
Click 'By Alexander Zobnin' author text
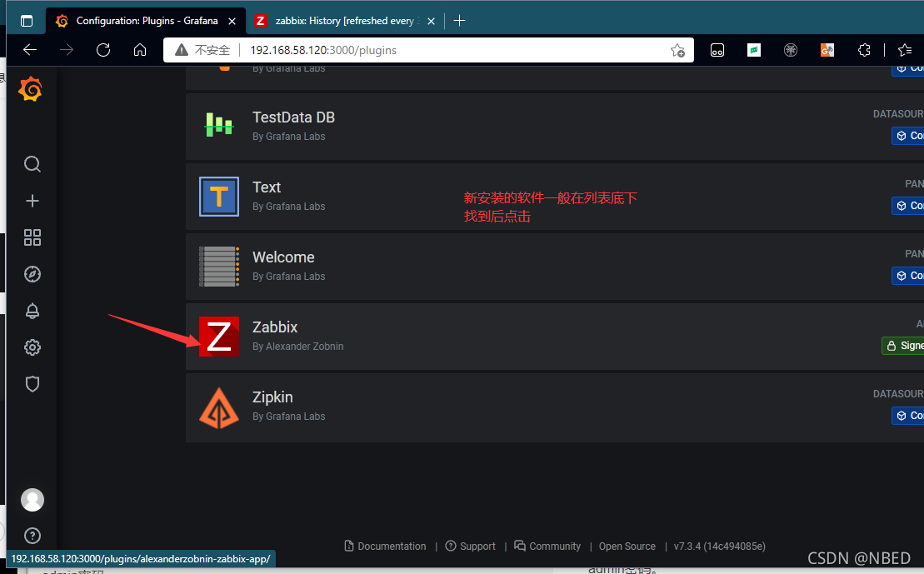297,347
